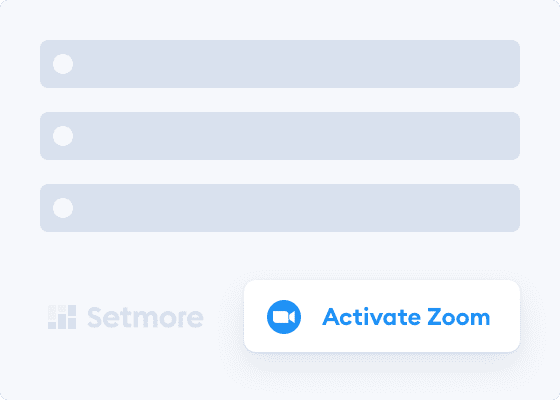The height and width of the screenshot is (400, 560).
Task: Select the circle in the top list row
Action: [x=63, y=64]
